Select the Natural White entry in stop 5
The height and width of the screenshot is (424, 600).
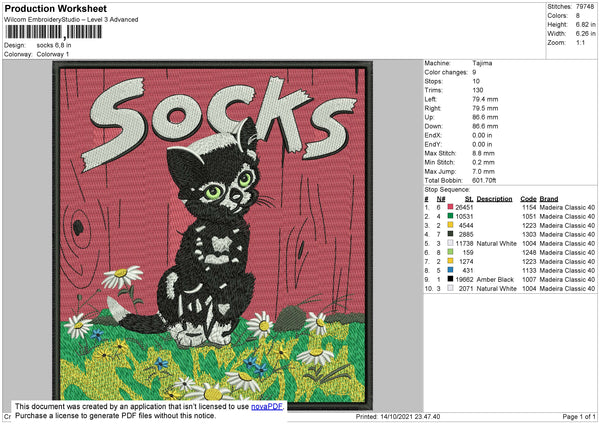tap(497, 242)
